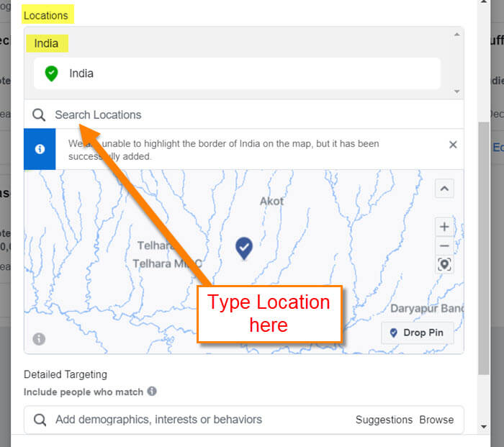Select the India location entry in the list
Viewport: 504px width, 447px height.
(x=237, y=73)
